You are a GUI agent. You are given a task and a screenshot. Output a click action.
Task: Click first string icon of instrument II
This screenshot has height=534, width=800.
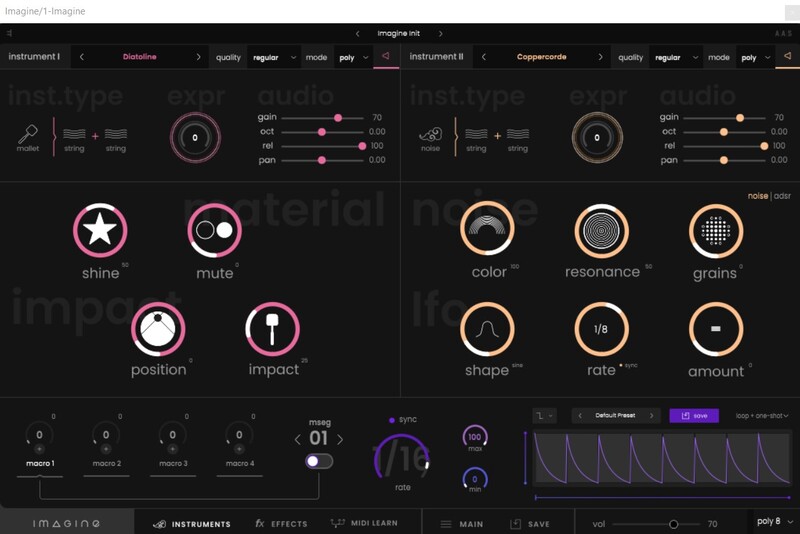(476, 134)
